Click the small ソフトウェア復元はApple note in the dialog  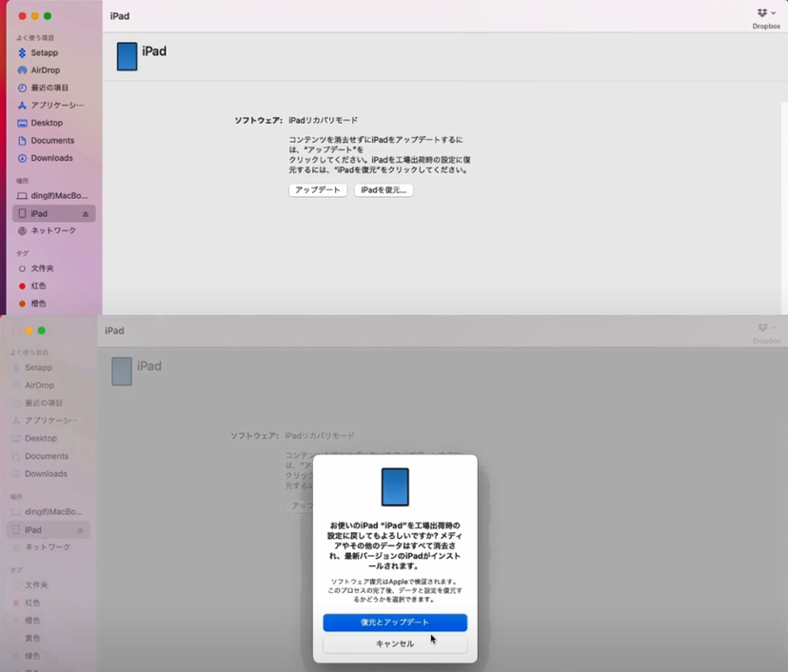click(395, 590)
